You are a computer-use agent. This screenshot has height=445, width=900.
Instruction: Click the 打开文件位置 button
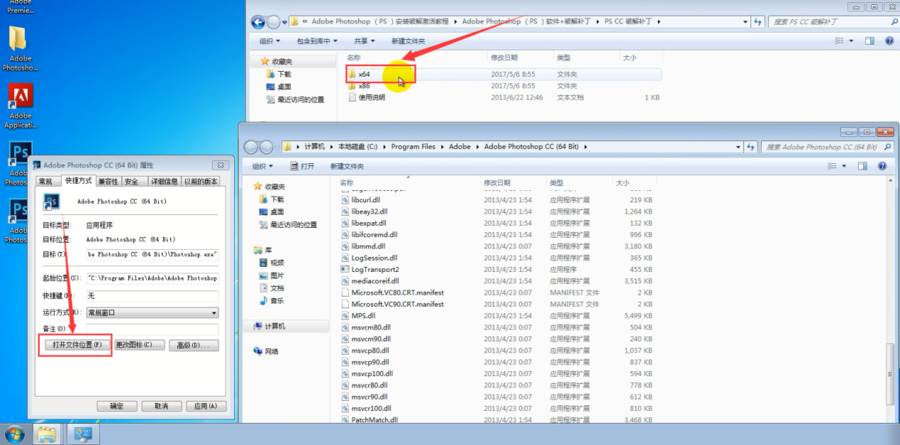pyautogui.click(x=73, y=345)
